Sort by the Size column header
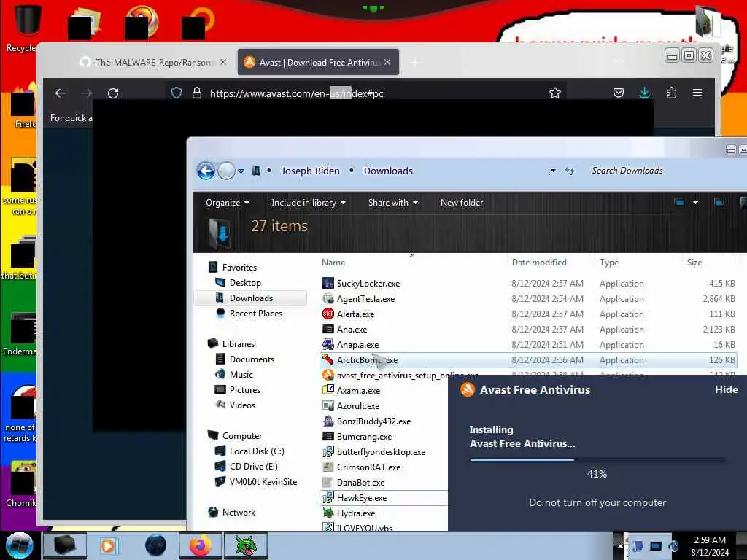Viewport: 747px width, 560px height. [694, 262]
